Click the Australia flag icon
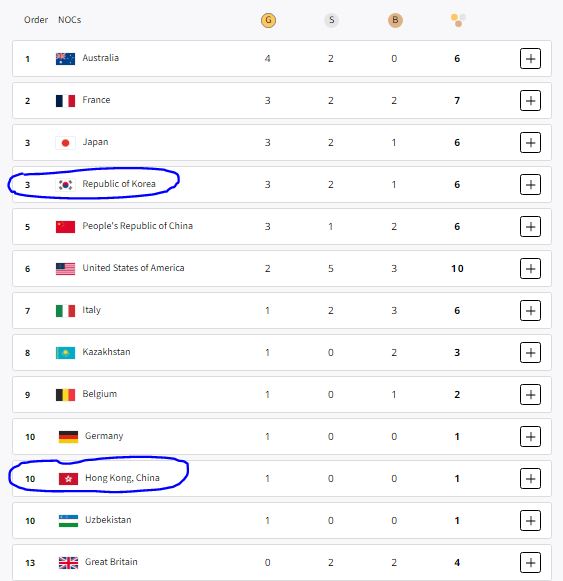 (x=65, y=59)
